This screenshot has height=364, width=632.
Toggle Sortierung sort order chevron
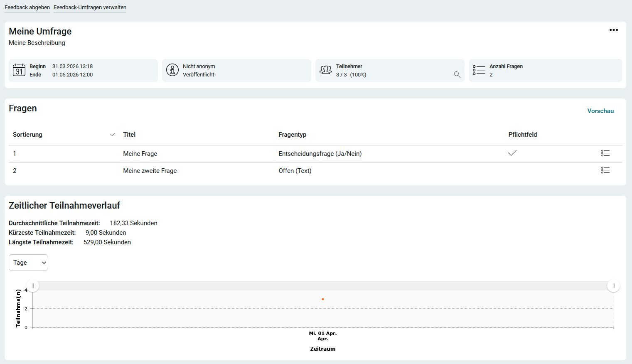[112, 135]
